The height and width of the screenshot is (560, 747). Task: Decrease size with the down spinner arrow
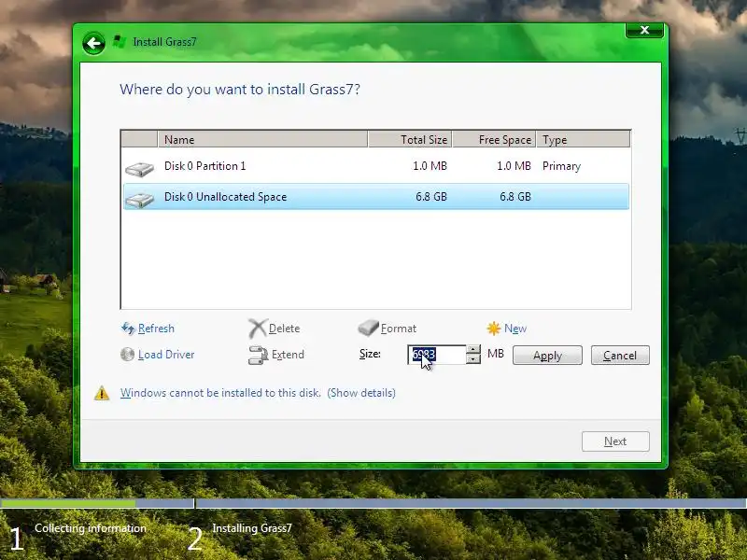[472, 359]
